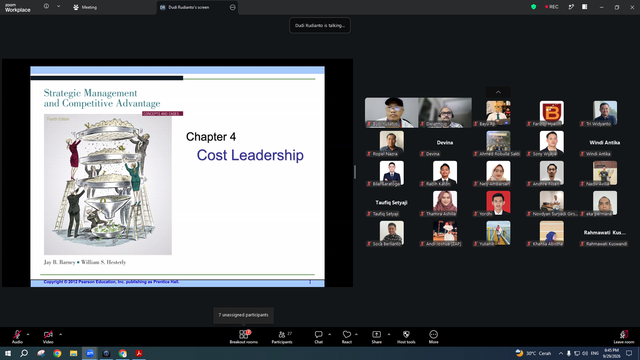Expand Share options arrow
Viewport: 640px width, 360px height.
[x=389, y=334]
